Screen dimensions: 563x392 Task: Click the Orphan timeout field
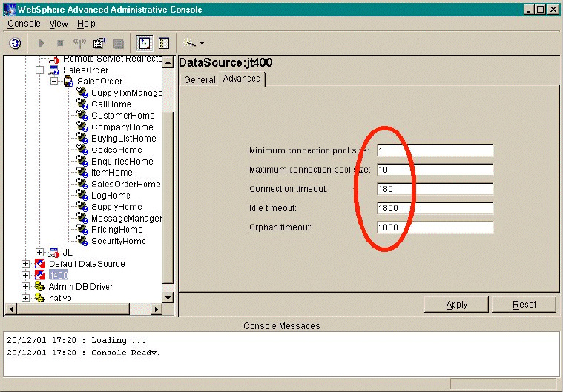[x=435, y=227]
